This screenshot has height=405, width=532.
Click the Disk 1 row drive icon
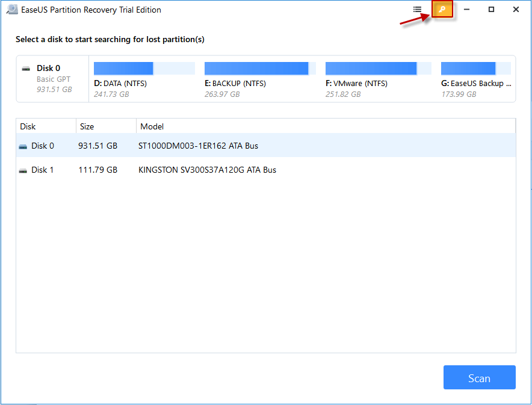tap(23, 171)
